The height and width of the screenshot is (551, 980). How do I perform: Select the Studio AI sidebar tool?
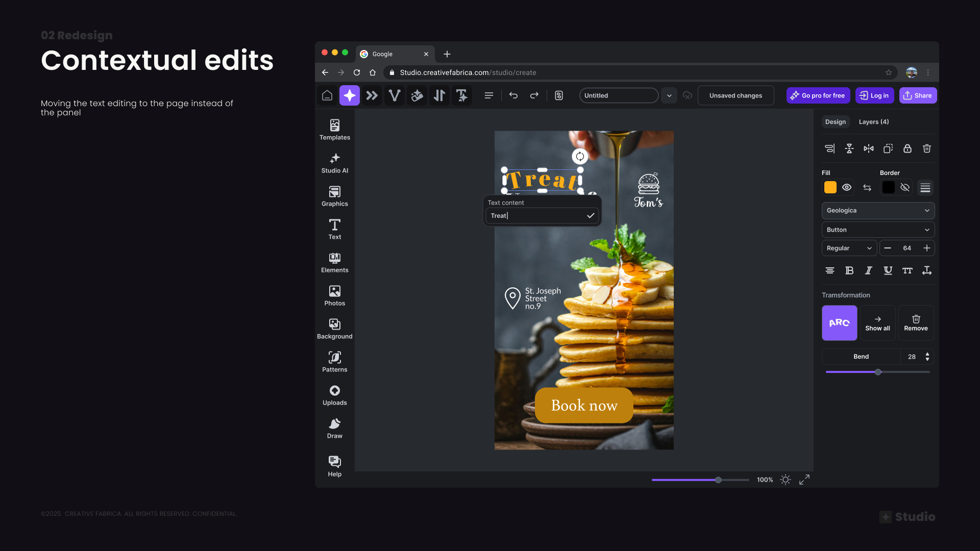(x=334, y=163)
